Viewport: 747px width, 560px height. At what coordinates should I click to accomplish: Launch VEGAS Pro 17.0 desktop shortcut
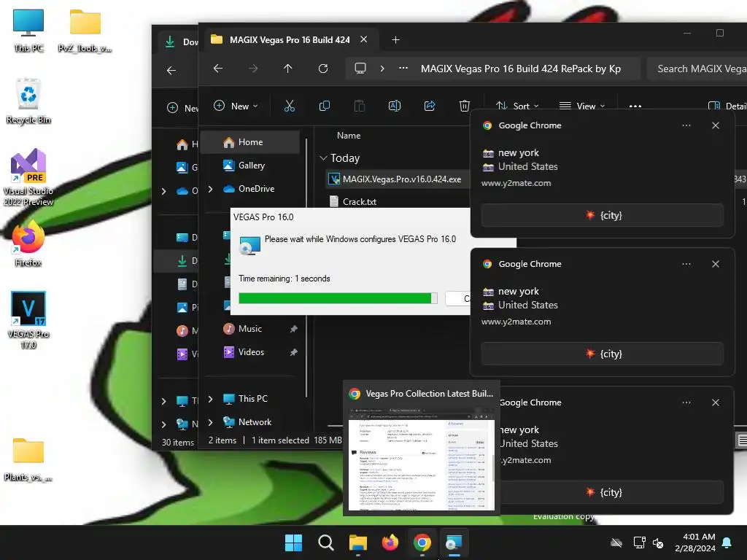(28, 320)
